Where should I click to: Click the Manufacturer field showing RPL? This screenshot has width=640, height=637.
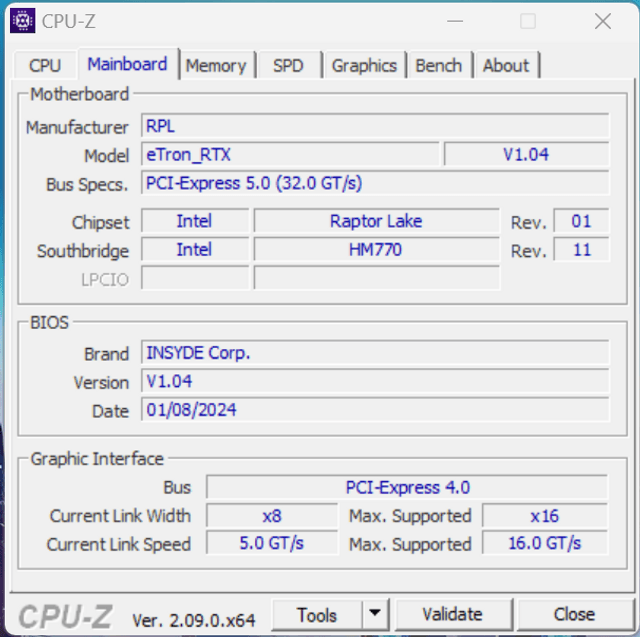point(375,126)
